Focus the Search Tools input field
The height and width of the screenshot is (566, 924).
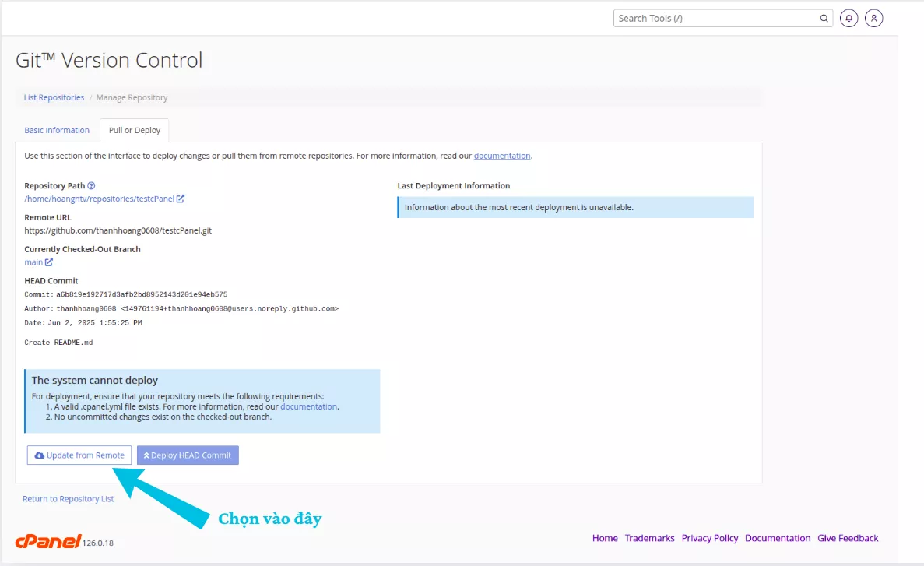pos(716,19)
